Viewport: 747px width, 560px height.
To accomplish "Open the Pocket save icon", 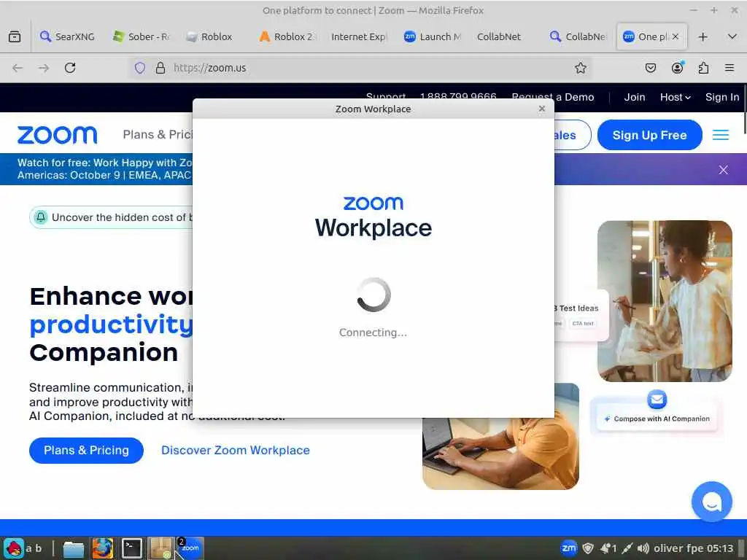I will 650,68.
